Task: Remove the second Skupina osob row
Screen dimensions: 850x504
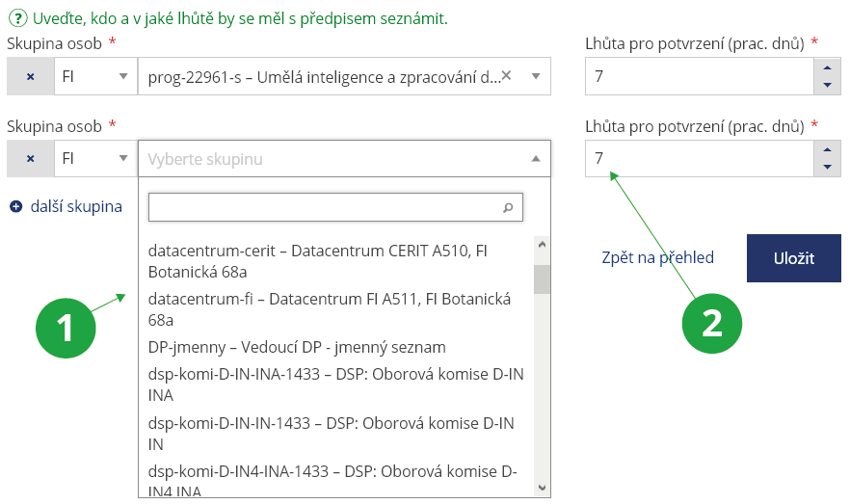Action: click(x=30, y=159)
